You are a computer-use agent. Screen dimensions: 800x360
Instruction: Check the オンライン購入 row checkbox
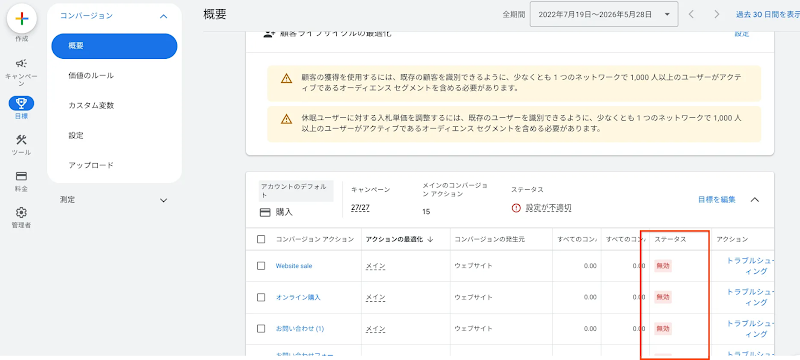261,297
